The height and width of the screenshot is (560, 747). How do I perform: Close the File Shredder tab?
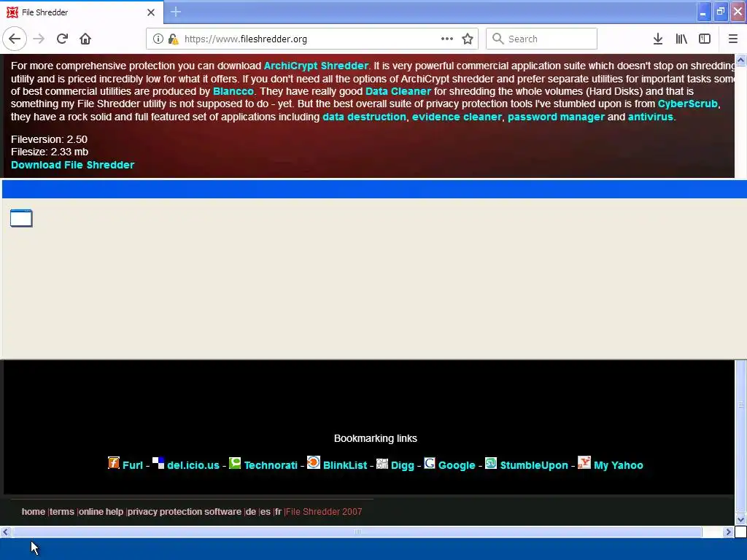(151, 12)
